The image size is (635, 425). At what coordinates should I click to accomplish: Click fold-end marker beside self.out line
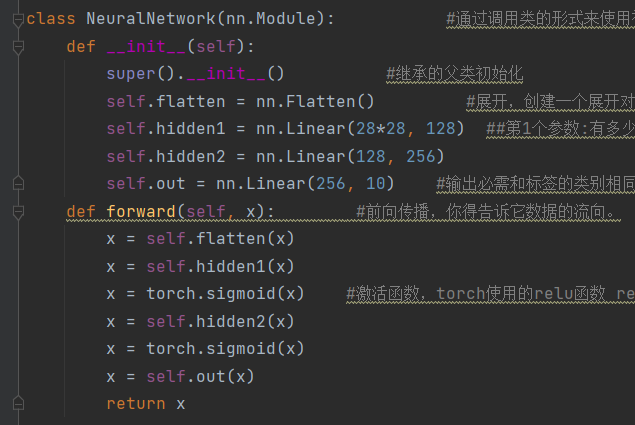pyautogui.click(x=18, y=184)
